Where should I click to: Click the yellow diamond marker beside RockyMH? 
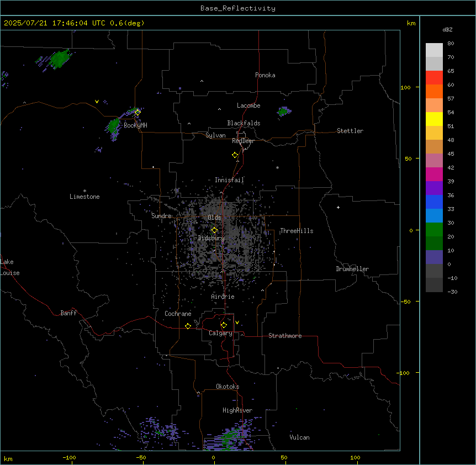(137, 113)
